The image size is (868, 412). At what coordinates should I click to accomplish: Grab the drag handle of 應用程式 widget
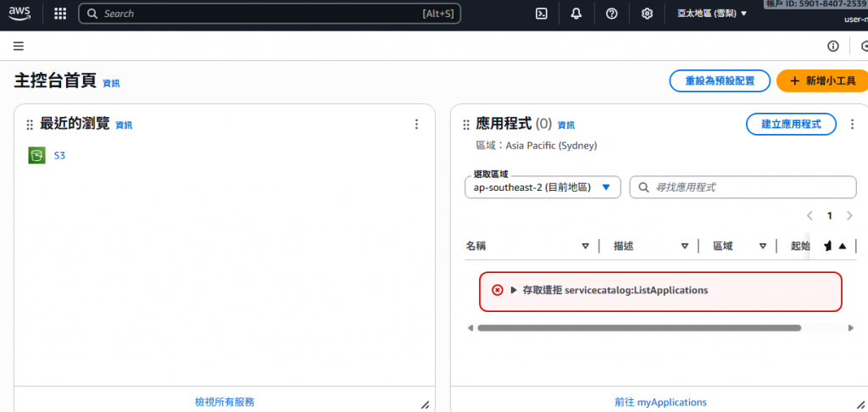[x=466, y=125]
